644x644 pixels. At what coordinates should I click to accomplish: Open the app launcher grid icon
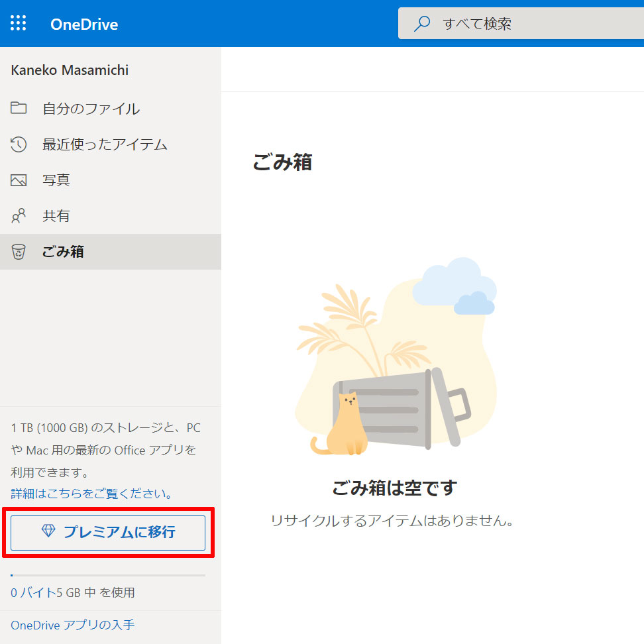(x=18, y=23)
